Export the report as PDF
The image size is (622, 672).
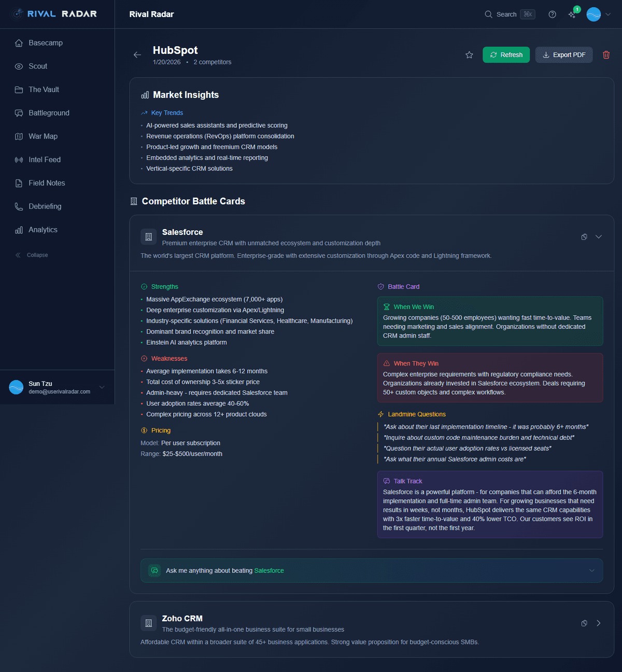pos(563,55)
